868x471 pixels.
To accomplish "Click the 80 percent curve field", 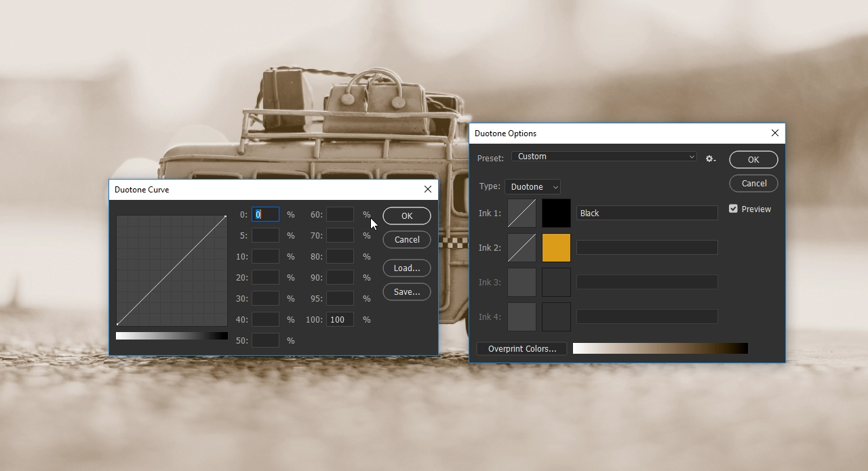I will pos(340,257).
